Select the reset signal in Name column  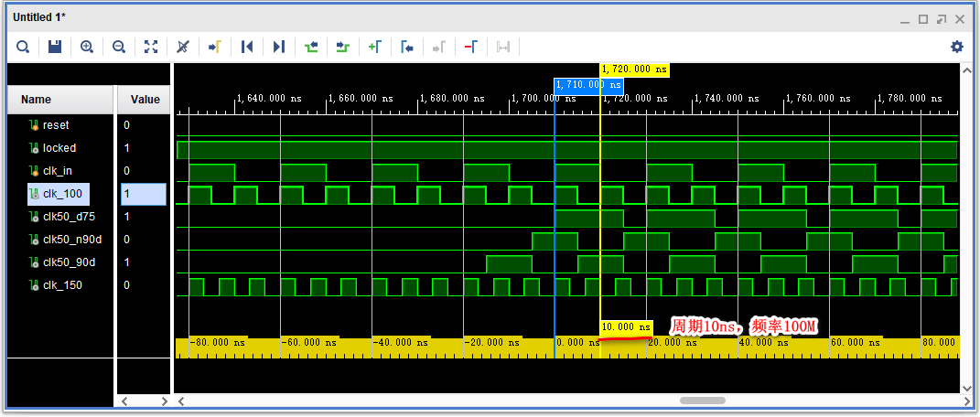tap(55, 125)
